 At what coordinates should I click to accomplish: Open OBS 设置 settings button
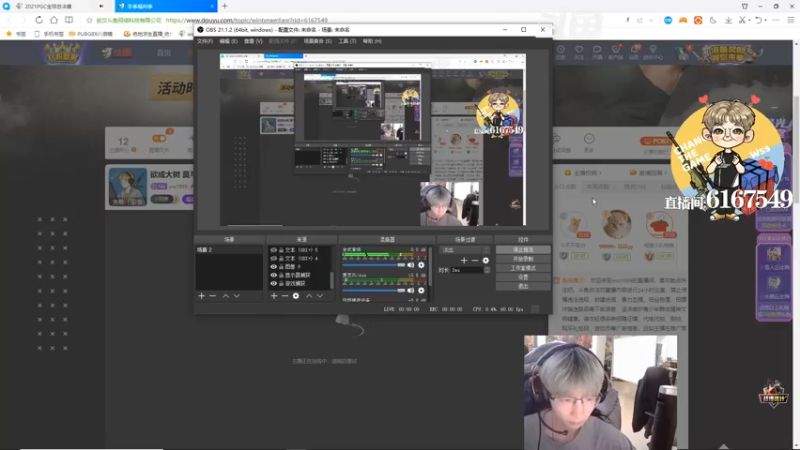click(x=523, y=277)
